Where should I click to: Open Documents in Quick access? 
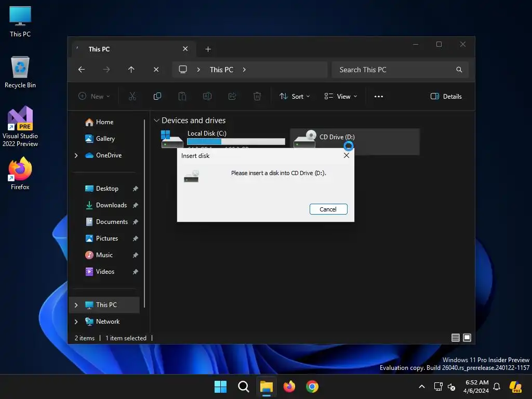(112, 221)
